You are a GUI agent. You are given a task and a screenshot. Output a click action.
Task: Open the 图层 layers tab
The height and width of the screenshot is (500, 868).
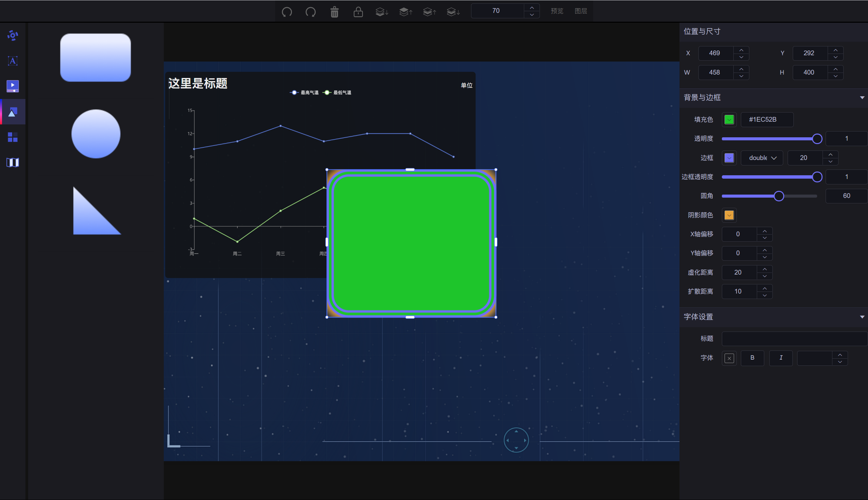point(580,11)
